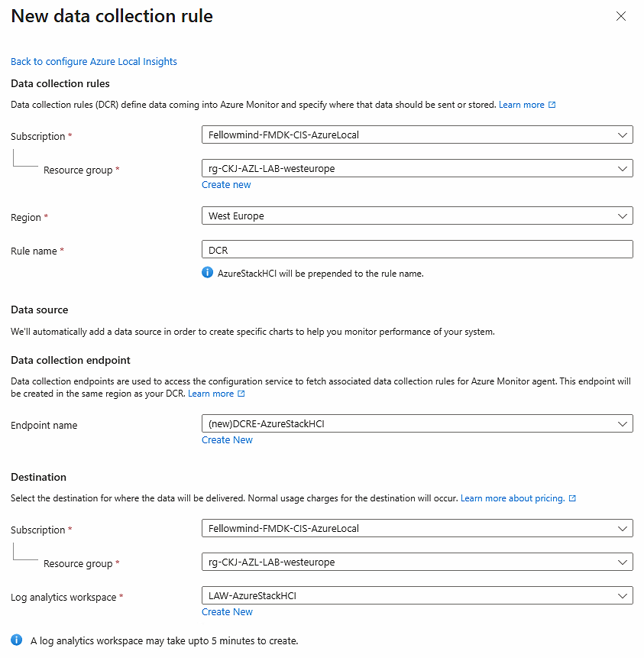Click info icon next to AzureStackHCI prepended note
644x658 pixels.
pyautogui.click(x=208, y=272)
